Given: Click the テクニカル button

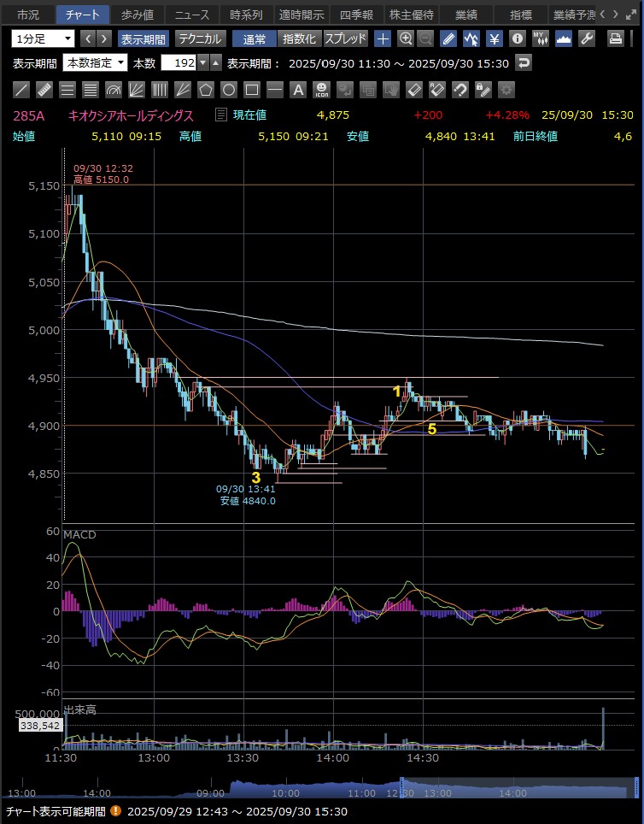Looking at the screenshot, I should point(201,38).
